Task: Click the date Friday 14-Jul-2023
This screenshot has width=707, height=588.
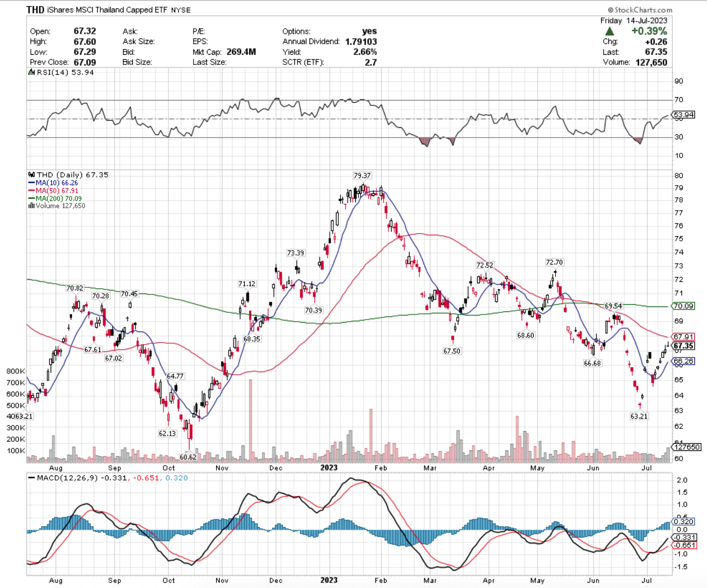Action: (x=634, y=21)
